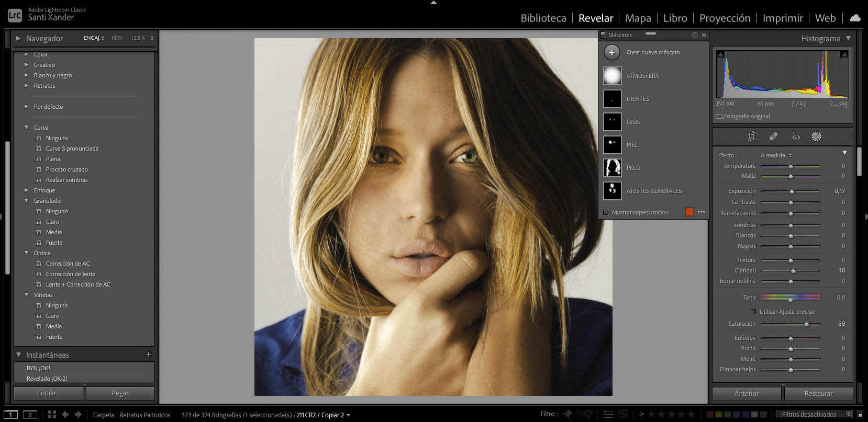Image resolution: width=868 pixels, height=422 pixels.
Task: Go back with the left arrow
Action: click(x=65, y=415)
